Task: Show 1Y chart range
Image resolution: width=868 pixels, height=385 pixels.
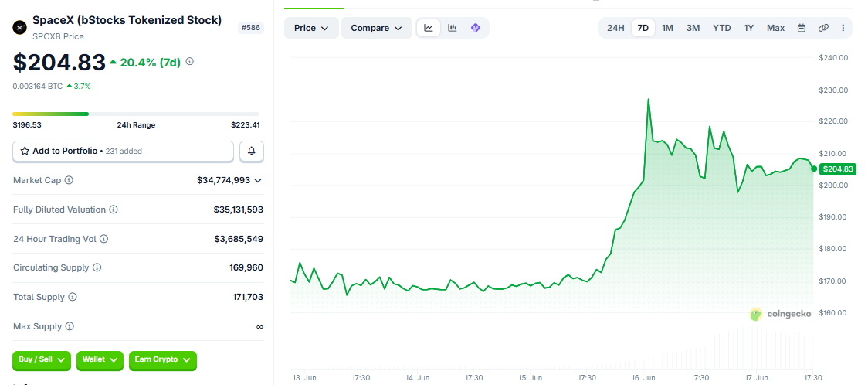Action: pyautogui.click(x=749, y=28)
